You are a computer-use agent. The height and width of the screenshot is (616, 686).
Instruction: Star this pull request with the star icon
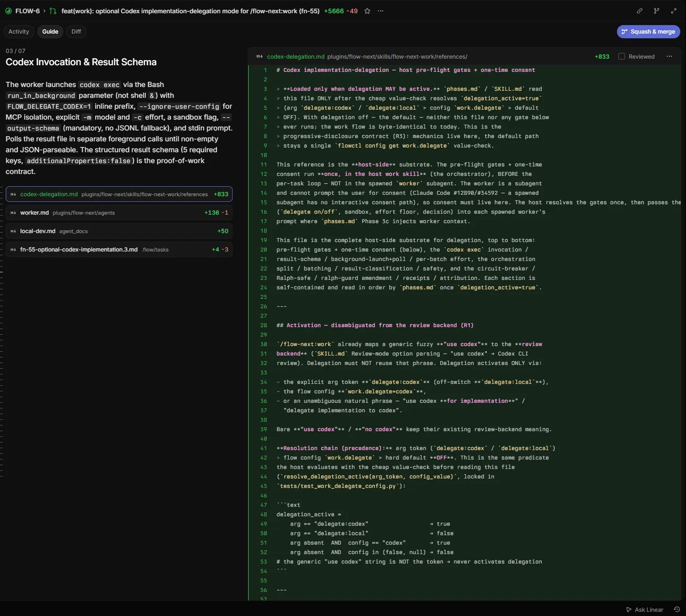367,11
